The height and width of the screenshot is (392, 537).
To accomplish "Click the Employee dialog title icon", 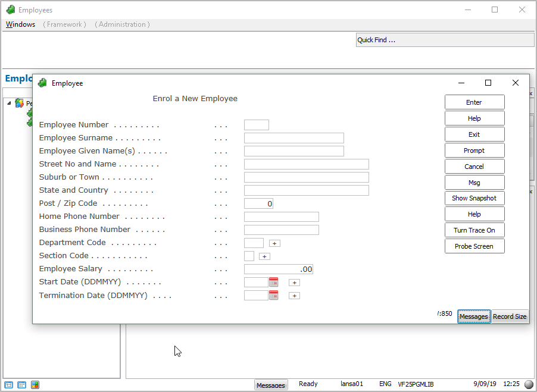I will click(42, 83).
